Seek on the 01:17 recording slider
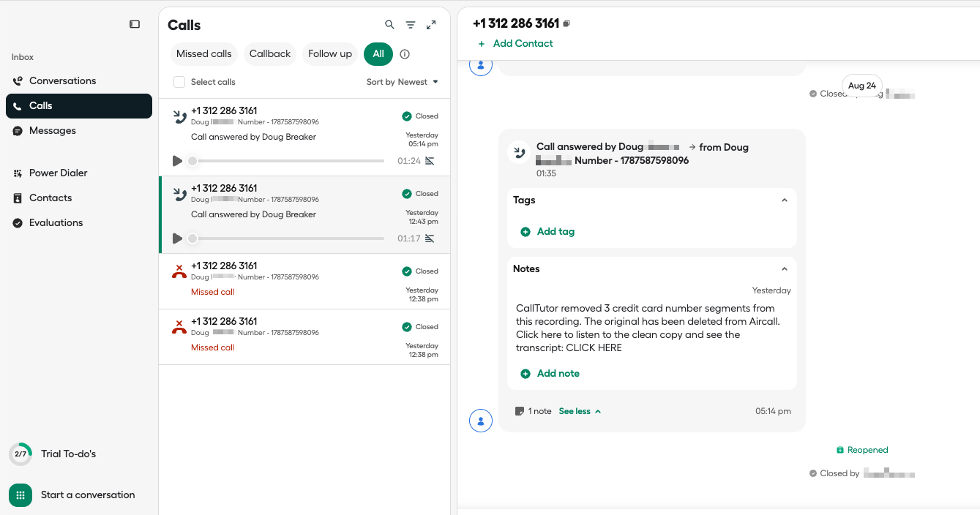 286,238
